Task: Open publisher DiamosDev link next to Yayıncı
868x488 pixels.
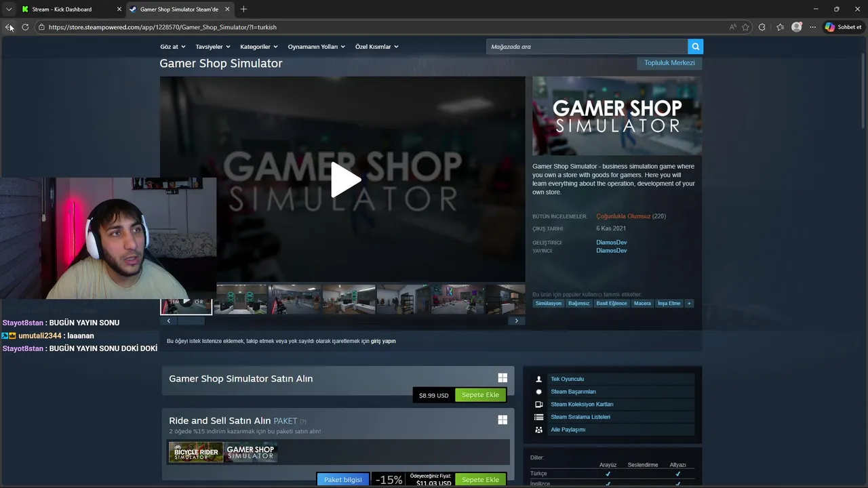Action: (x=612, y=251)
